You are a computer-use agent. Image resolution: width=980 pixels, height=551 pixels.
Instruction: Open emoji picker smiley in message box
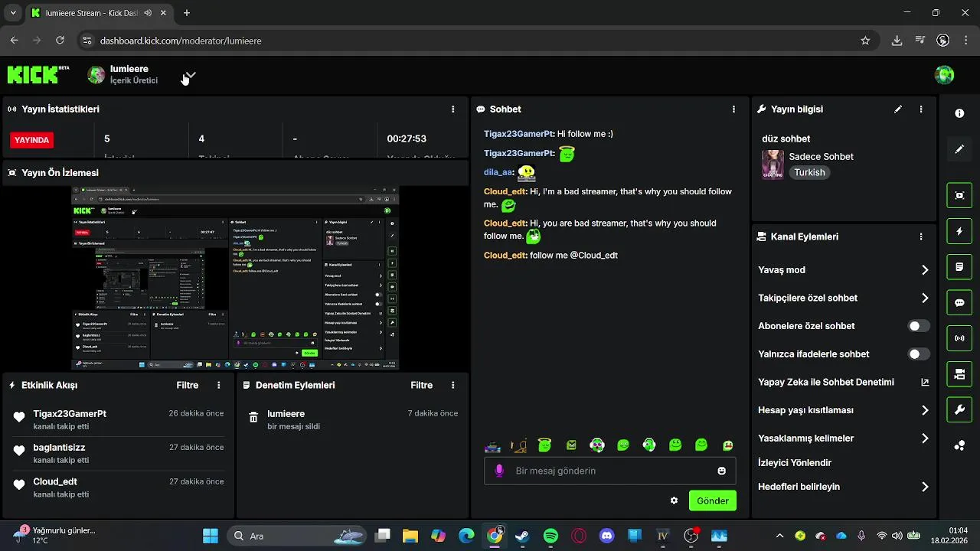point(721,471)
